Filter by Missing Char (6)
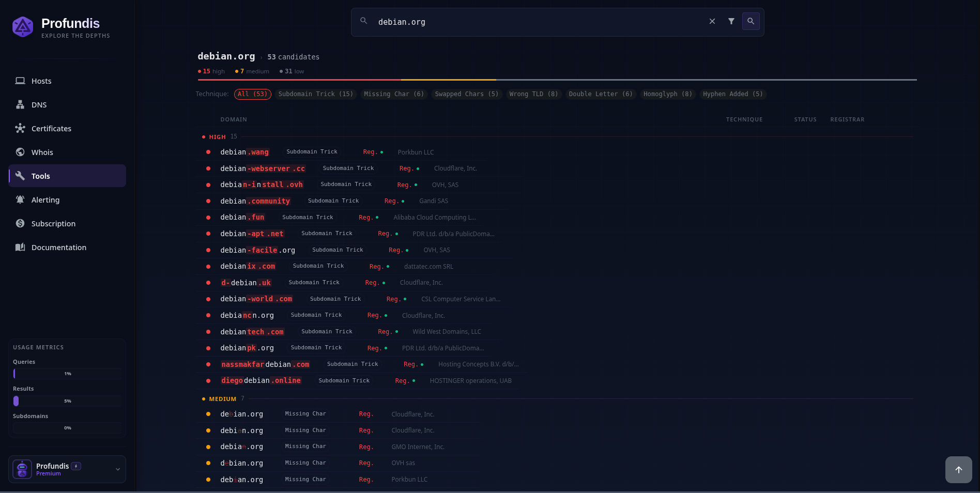The image size is (980, 493). pyautogui.click(x=394, y=94)
